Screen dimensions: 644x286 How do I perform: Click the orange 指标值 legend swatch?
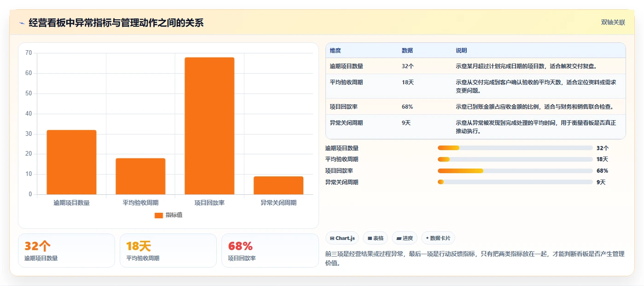159,215
